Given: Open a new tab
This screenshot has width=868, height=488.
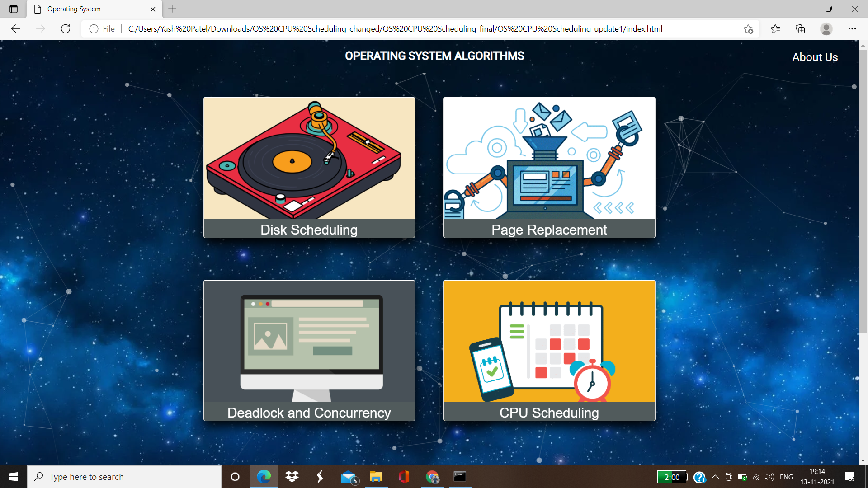Looking at the screenshot, I should (172, 9).
